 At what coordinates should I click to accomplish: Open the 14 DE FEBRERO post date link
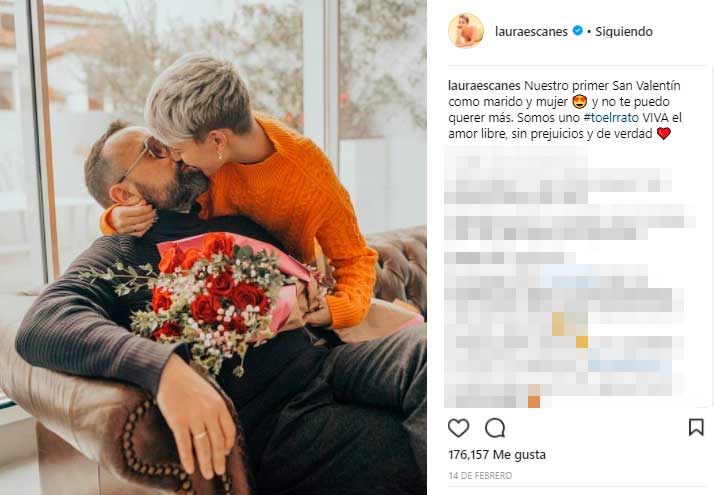tap(480, 475)
